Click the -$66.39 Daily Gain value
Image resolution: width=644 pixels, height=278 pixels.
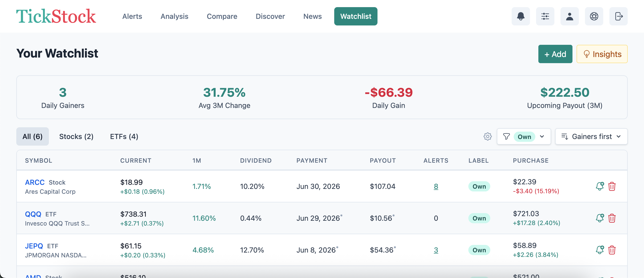pos(389,92)
